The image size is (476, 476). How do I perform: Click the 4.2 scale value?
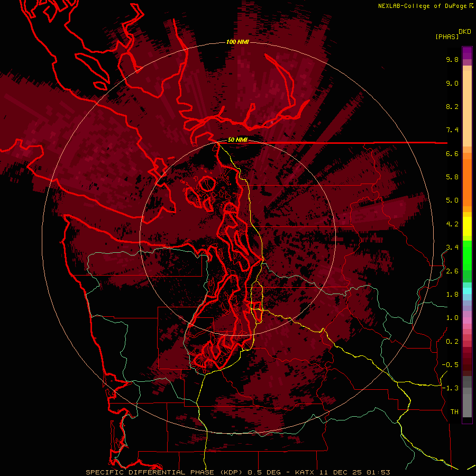[x=452, y=224]
